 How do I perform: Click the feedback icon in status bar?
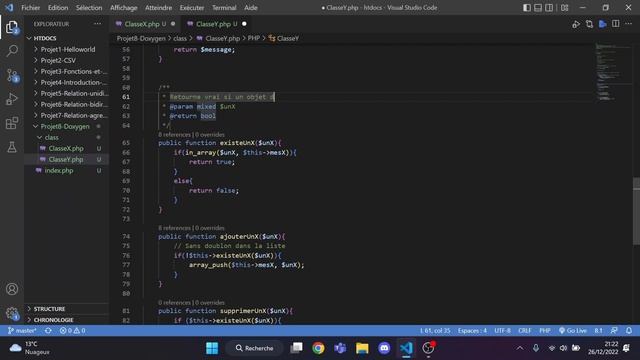tap(614, 331)
